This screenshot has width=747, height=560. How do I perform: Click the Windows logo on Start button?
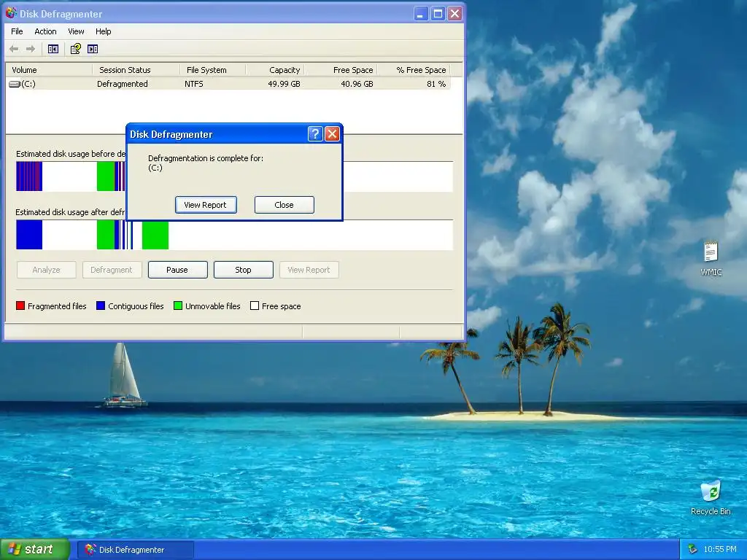(x=15, y=549)
